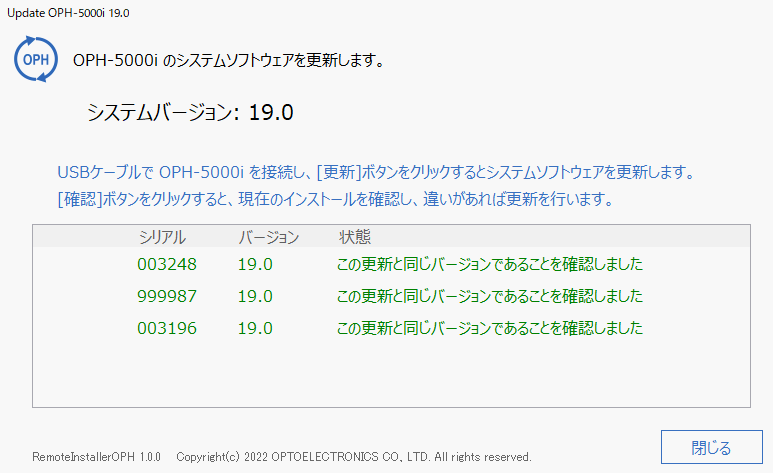Click the RemoteInstallerOPH 1.0.0 label
773x473 pixels.
96,457
